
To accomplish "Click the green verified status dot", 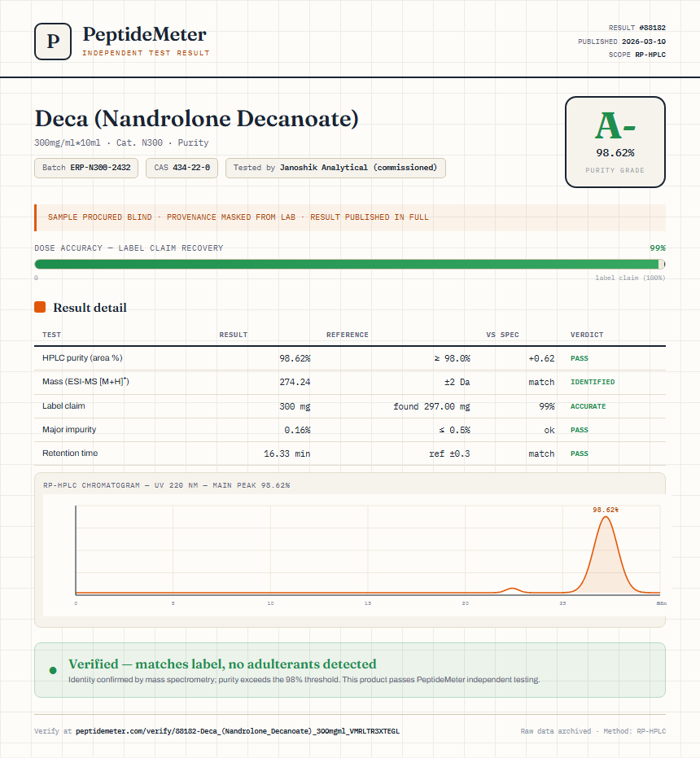I will [x=53, y=671].
